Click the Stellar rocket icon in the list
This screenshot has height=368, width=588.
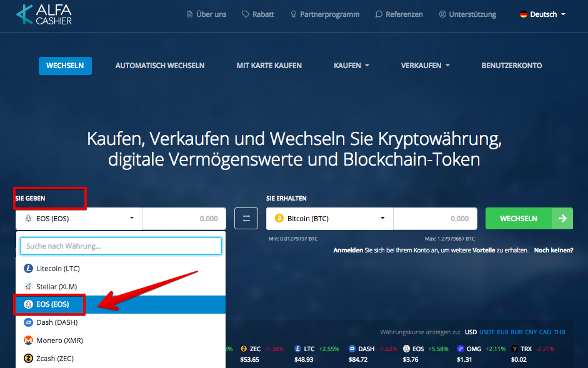(28, 287)
